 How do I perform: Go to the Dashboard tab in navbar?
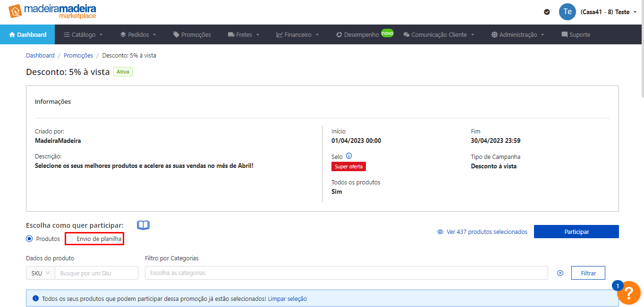point(27,34)
